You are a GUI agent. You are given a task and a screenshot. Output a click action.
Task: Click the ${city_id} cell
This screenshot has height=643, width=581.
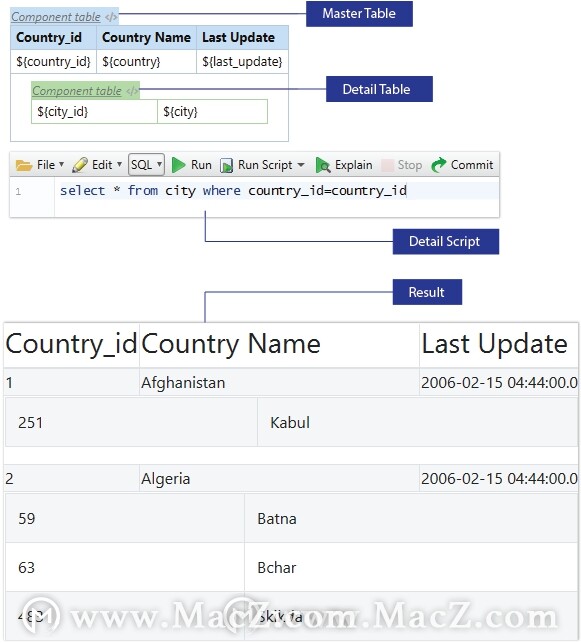pos(94,112)
